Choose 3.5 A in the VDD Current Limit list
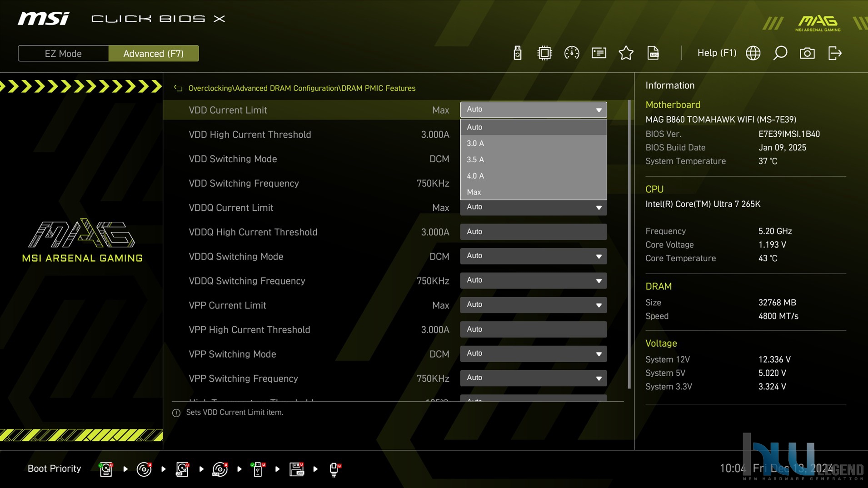Image resolution: width=868 pixels, height=488 pixels. [x=534, y=159]
